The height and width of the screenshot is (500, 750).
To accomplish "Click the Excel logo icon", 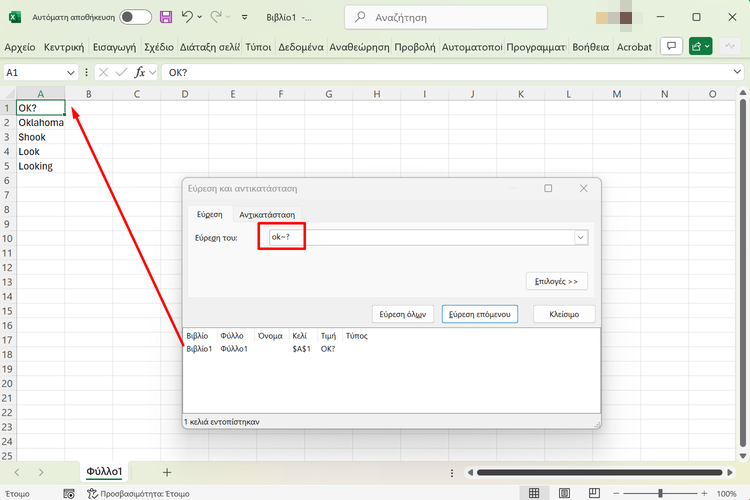I will pos(15,17).
